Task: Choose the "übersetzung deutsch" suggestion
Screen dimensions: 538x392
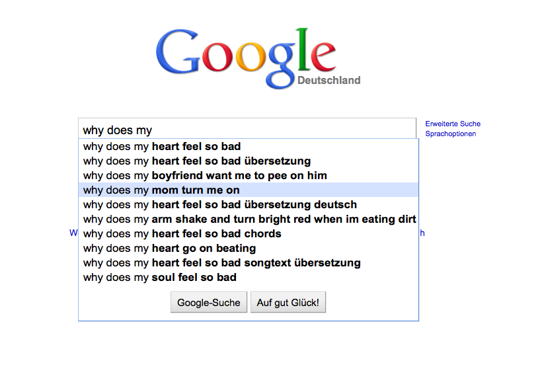Action: [x=220, y=205]
